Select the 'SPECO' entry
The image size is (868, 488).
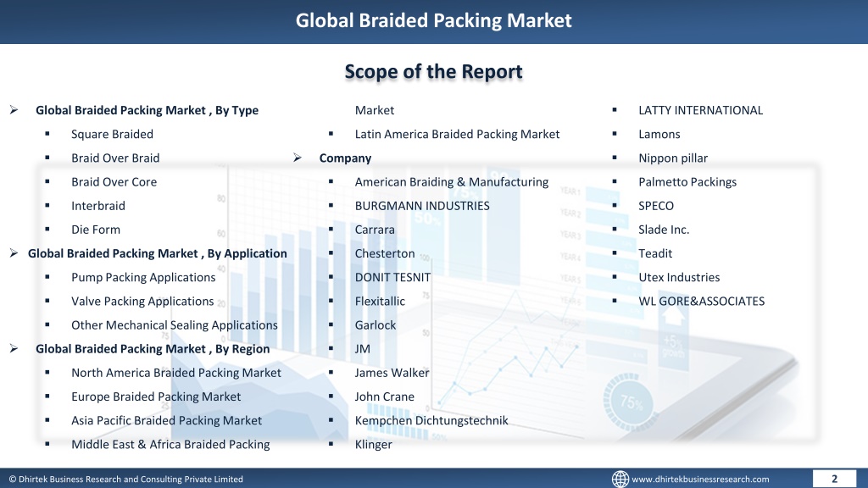point(656,205)
